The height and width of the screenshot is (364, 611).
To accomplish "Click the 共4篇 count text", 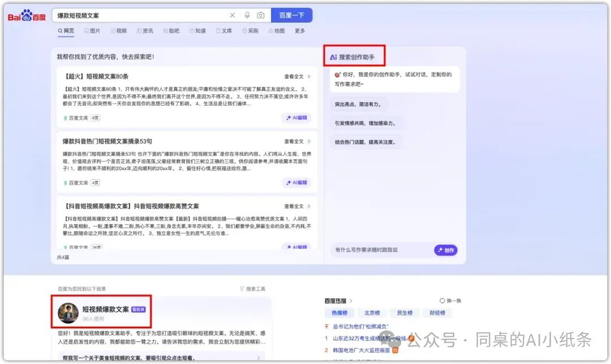I will click(63, 257).
